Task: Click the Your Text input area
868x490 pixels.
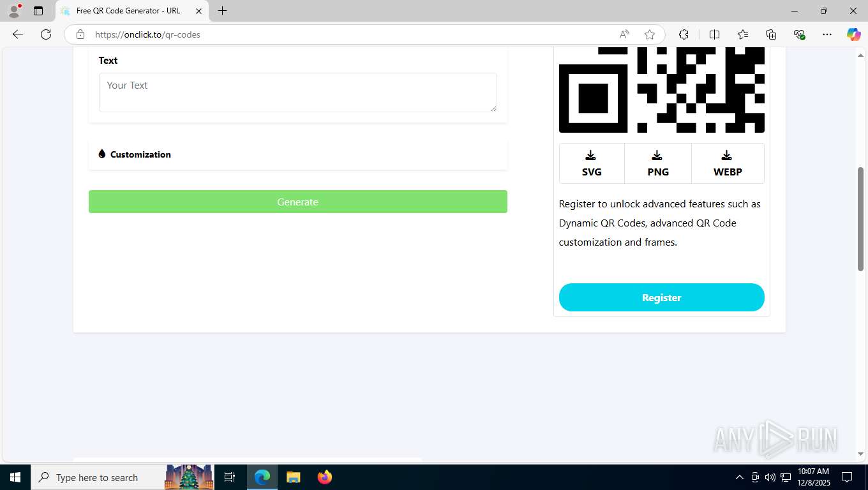Action: pyautogui.click(x=297, y=93)
